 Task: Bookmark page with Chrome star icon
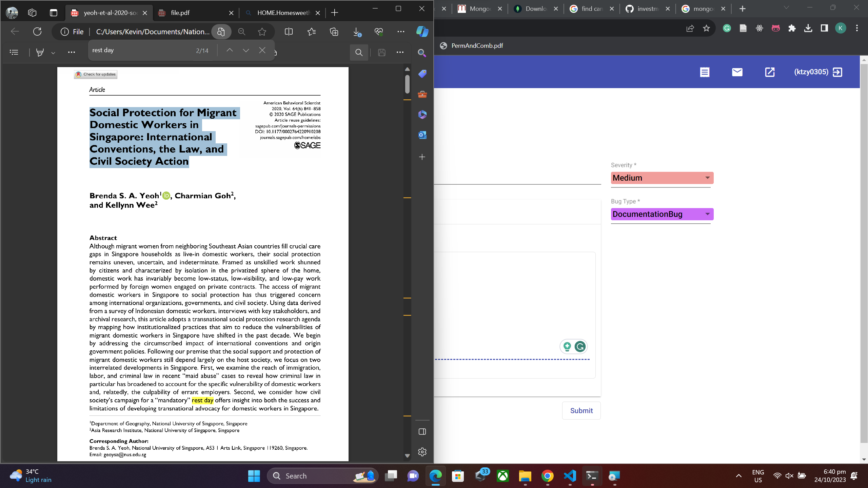pos(706,28)
